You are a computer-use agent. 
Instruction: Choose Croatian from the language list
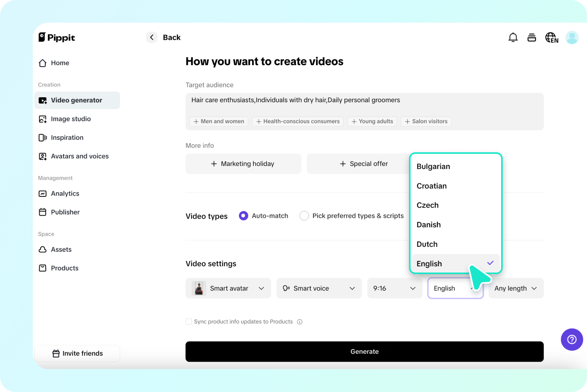(455, 186)
